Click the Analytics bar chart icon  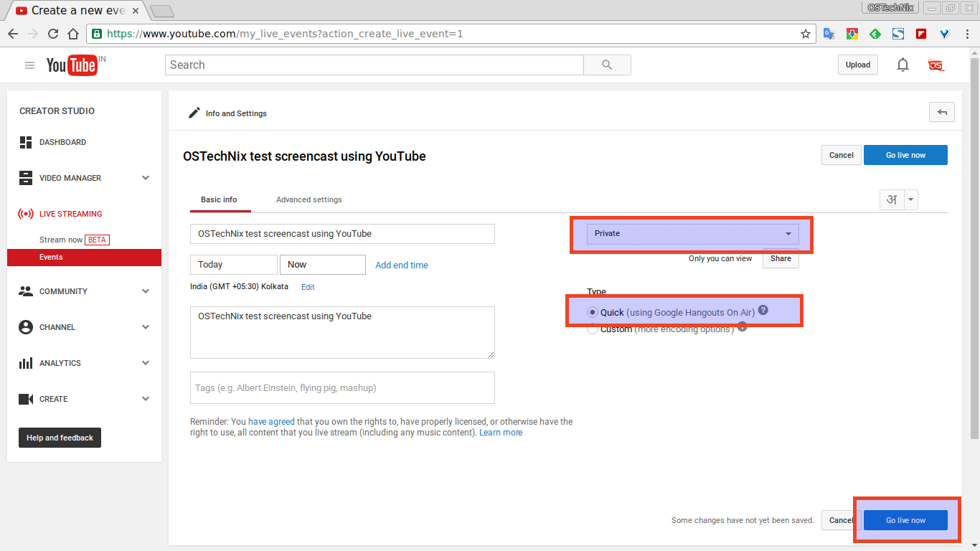26,363
